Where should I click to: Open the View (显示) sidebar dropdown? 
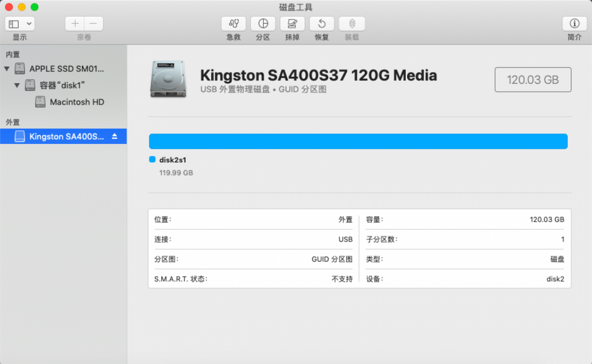point(20,24)
